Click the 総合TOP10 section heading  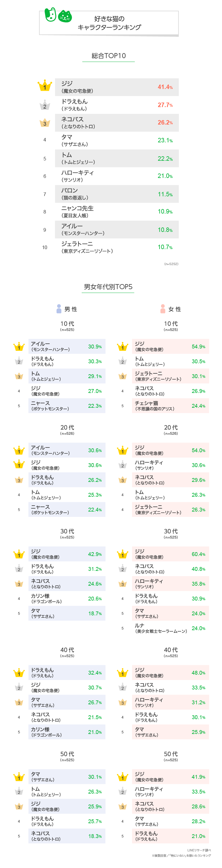click(109, 55)
